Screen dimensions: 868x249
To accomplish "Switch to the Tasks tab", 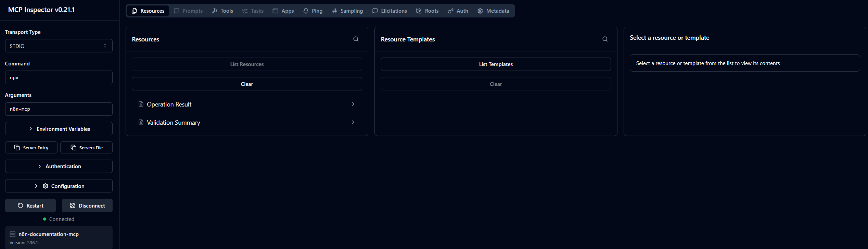I will (253, 11).
